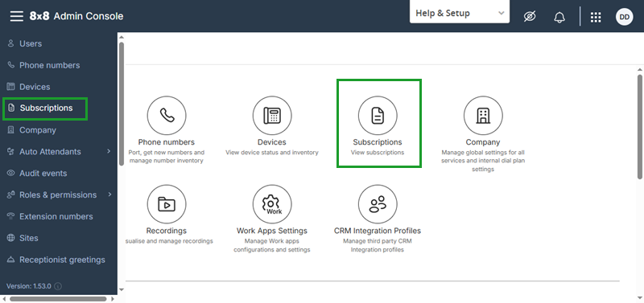
Task: Open the CRM Integration Profiles tile title
Action: [378, 231]
